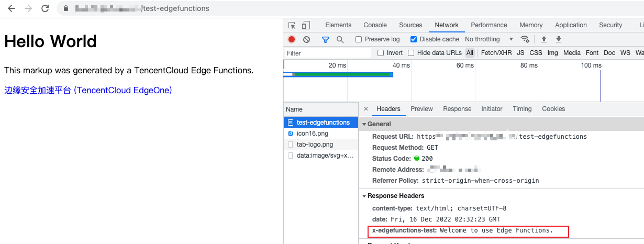Filter requests by All types

(x=470, y=53)
